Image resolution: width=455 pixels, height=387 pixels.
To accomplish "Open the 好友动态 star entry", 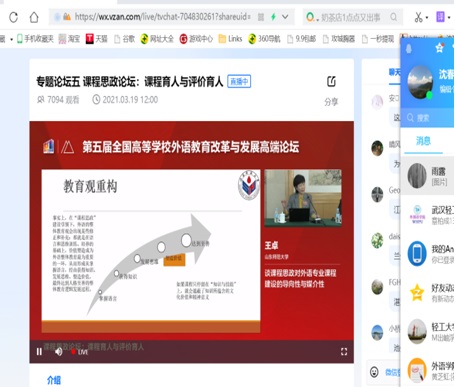I will [x=428, y=292].
